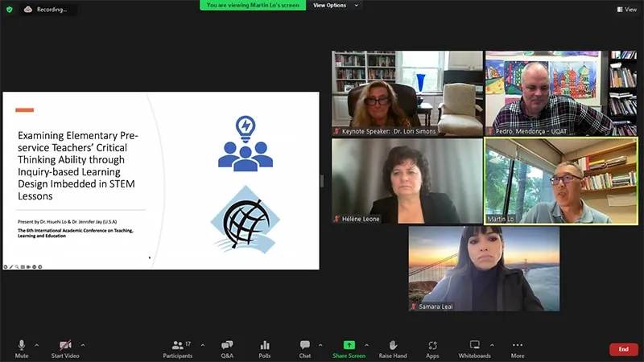Open the Participants panel
Viewport: 644px width, 362px height.
(x=178, y=348)
